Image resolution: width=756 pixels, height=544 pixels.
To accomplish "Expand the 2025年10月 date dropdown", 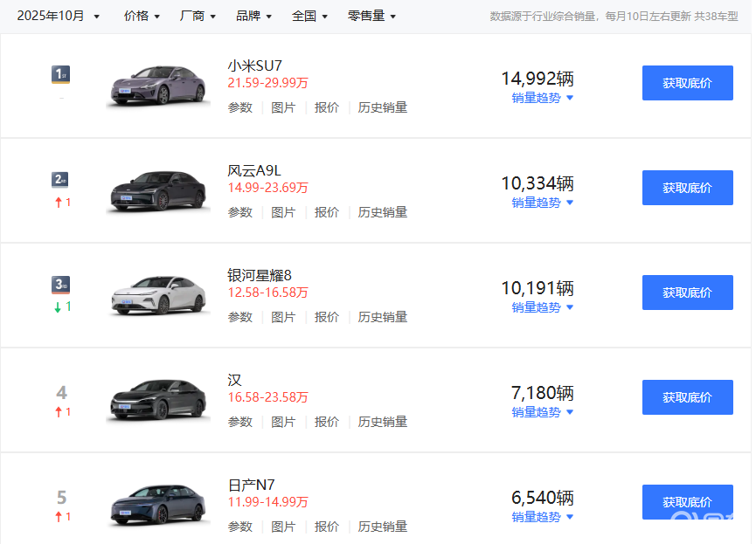I will (x=59, y=16).
